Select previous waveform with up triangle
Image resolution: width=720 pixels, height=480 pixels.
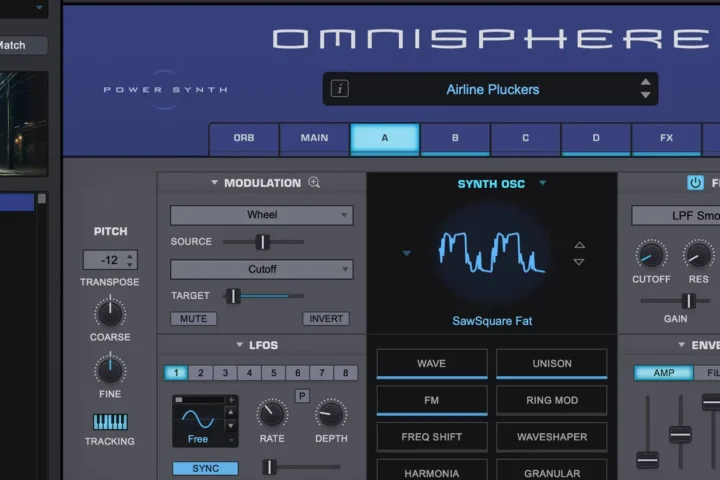(579, 245)
